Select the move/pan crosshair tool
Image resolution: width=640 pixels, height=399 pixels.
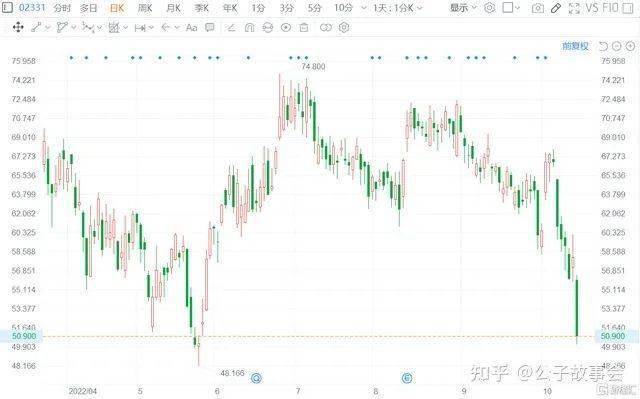click(18, 27)
